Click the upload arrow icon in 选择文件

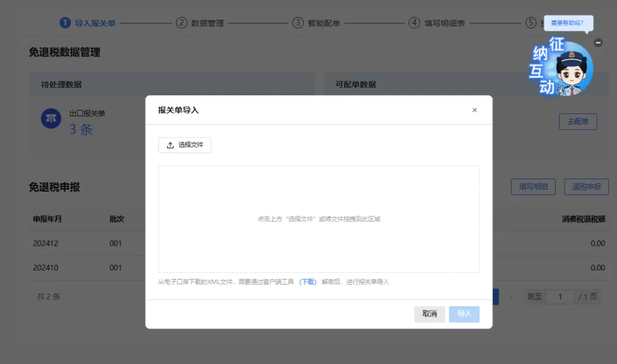pos(170,145)
